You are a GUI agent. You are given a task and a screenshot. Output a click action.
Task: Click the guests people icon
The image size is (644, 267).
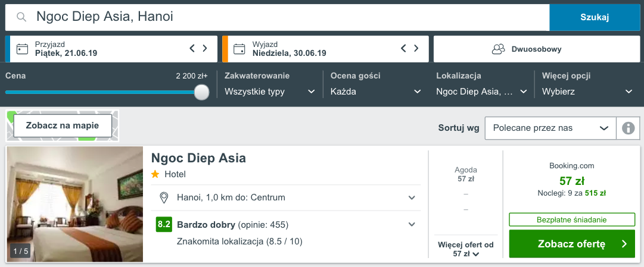tap(498, 49)
